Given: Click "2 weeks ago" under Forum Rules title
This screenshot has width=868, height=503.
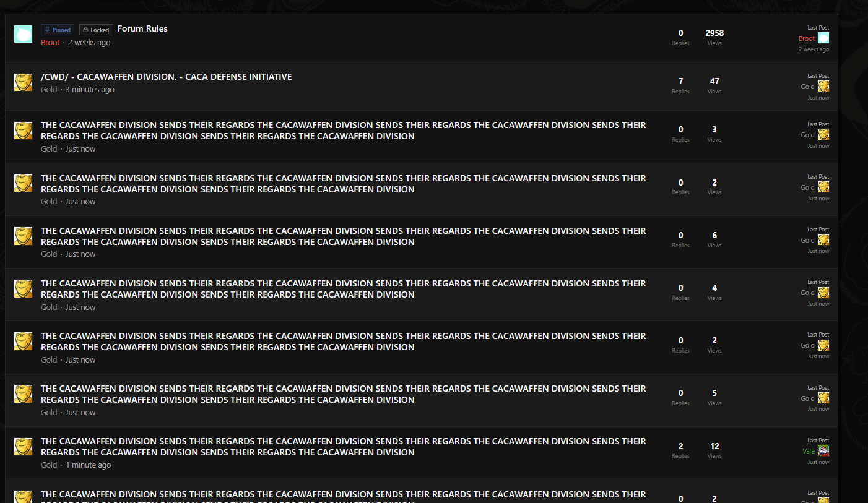Looking at the screenshot, I should pyautogui.click(x=89, y=43).
